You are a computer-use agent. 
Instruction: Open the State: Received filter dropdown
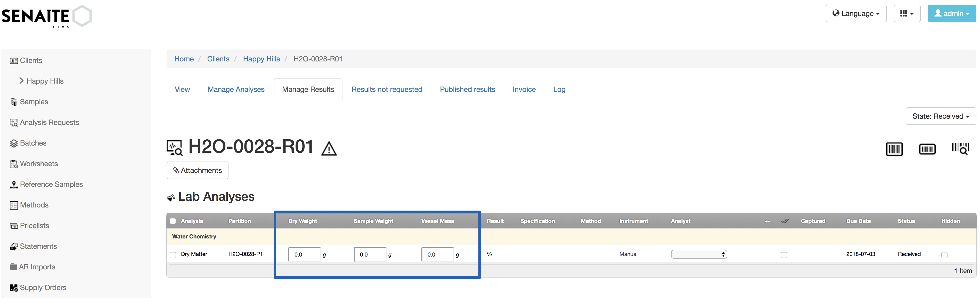(941, 116)
